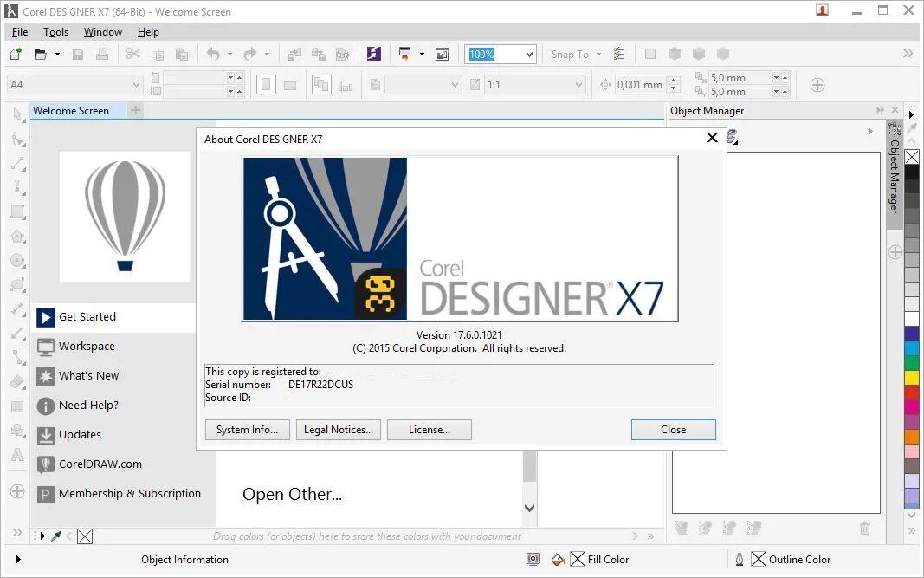Open the Window menu
This screenshot has height=578, width=924.
tap(102, 32)
